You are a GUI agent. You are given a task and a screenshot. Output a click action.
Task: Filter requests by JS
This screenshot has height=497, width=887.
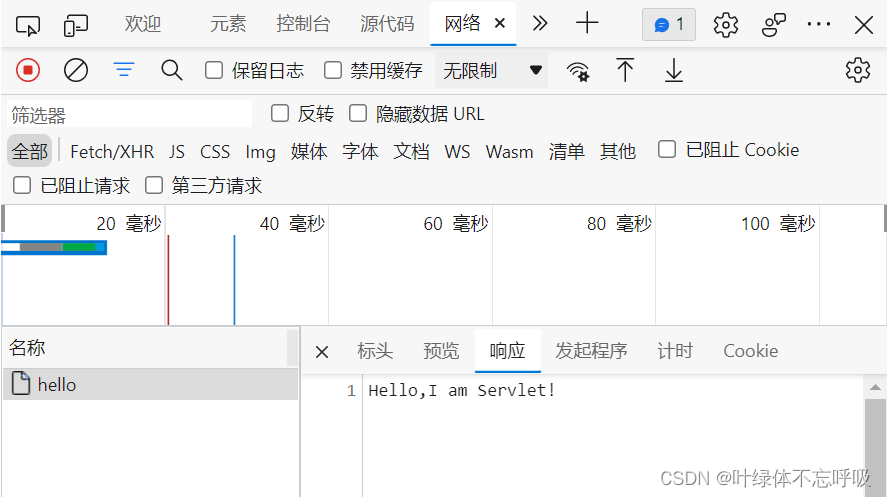(x=176, y=152)
